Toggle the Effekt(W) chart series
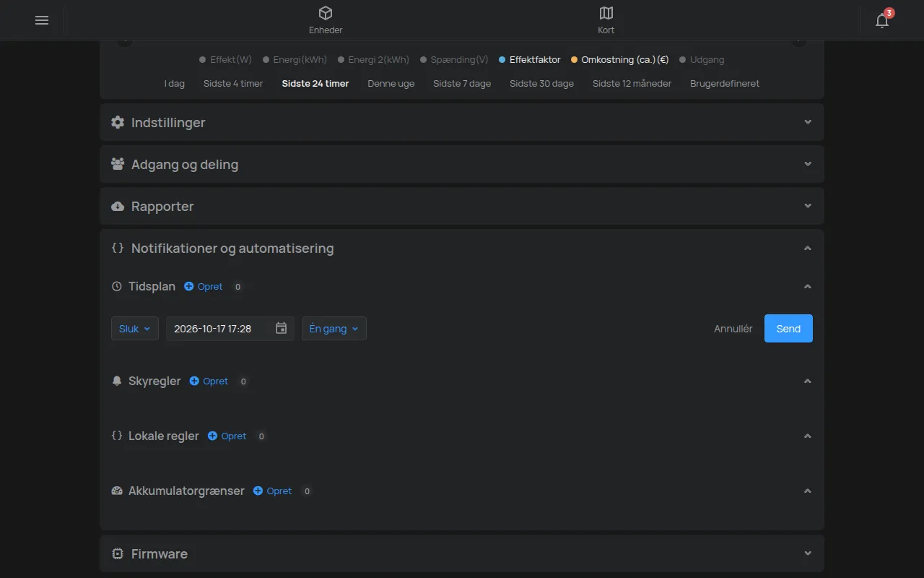The height and width of the screenshot is (578, 924). point(225,60)
